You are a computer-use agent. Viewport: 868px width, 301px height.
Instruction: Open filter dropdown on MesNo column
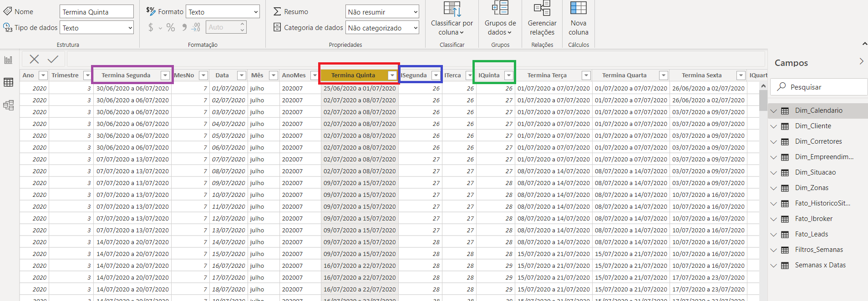click(x=203, y=75)
